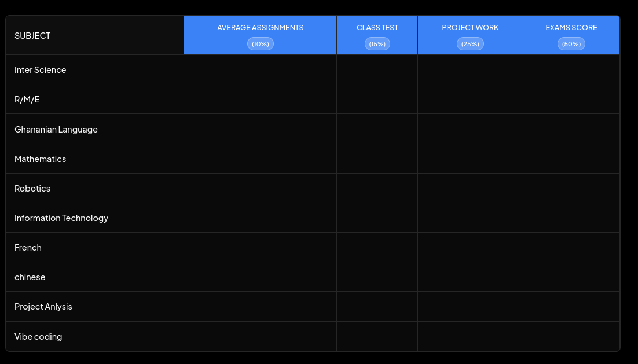Select the AVERAGE ASSIGNMENTS column header
The height and width of the screenshot is (364, 638).
tap(260, 27)
